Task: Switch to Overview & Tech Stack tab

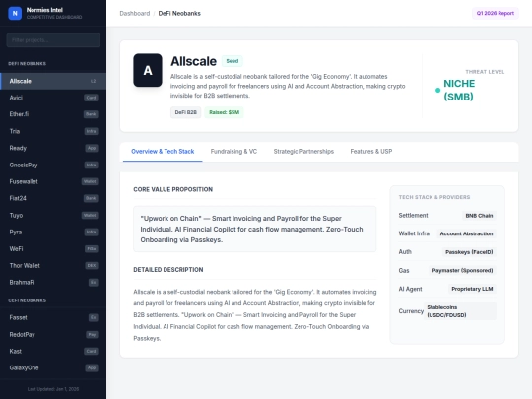Action: click(x=163, y=152)
